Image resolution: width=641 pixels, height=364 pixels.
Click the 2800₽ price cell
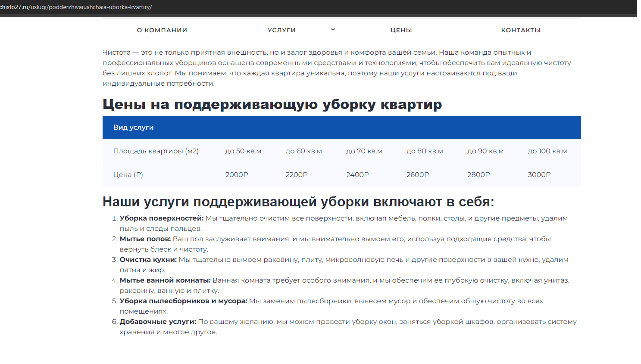pyautogui.click(x=478, y=175)
